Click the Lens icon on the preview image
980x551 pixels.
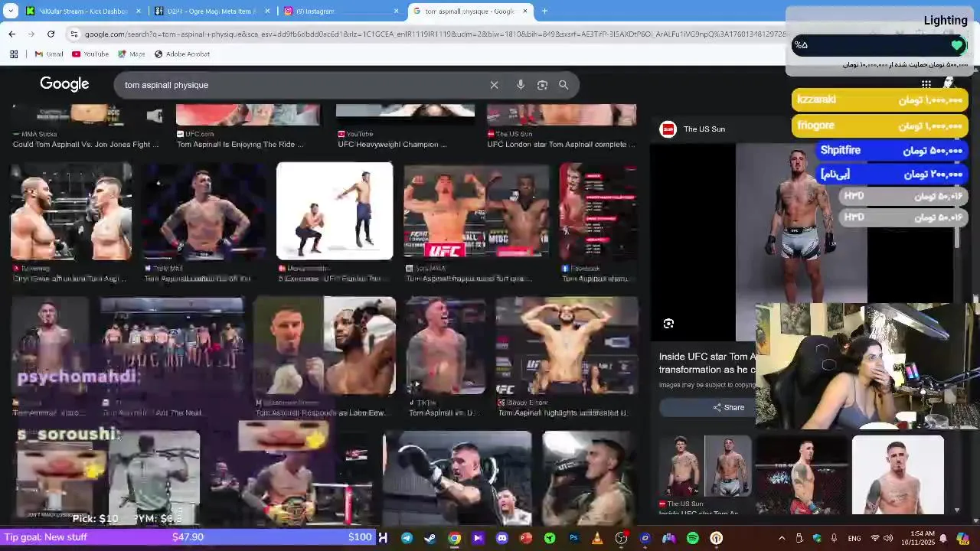coord(668,324)
